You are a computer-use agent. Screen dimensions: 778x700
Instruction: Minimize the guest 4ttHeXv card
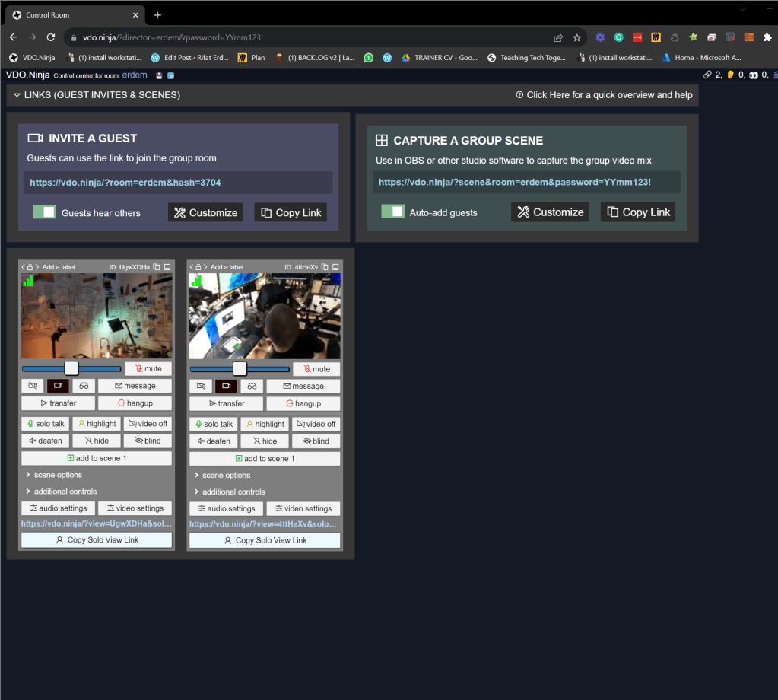click(x=335, y=267)
